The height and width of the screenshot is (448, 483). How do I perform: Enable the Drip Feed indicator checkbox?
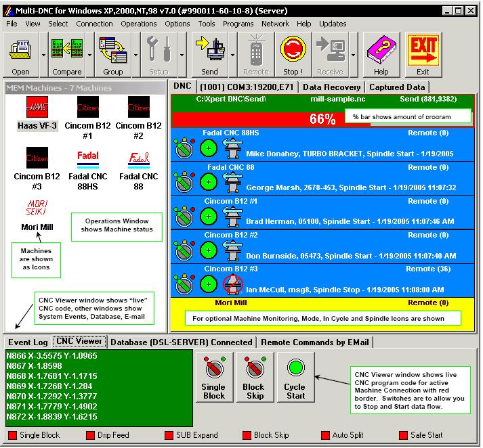(90, 435)
